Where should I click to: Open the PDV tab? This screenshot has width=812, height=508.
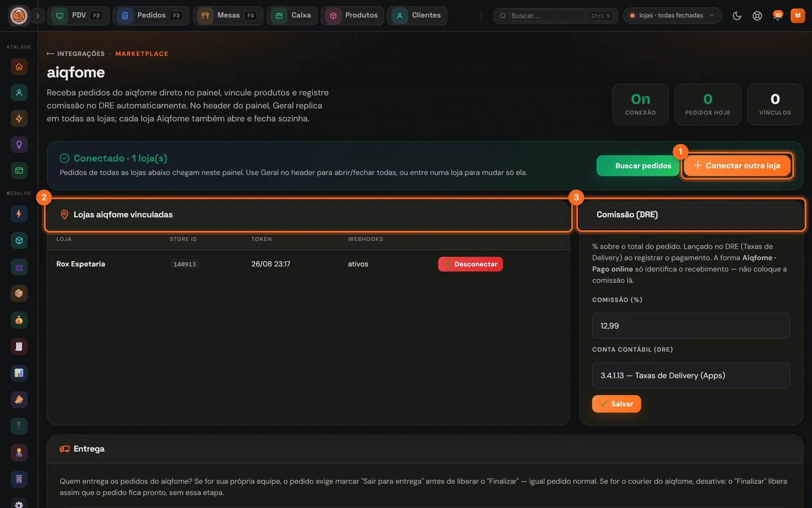78,16
